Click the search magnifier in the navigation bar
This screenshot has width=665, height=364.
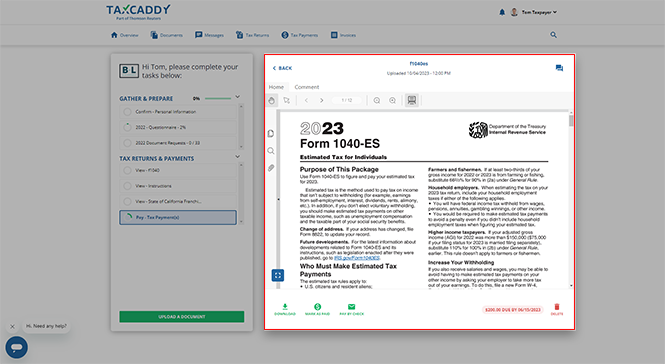click(x=553, y=35)
